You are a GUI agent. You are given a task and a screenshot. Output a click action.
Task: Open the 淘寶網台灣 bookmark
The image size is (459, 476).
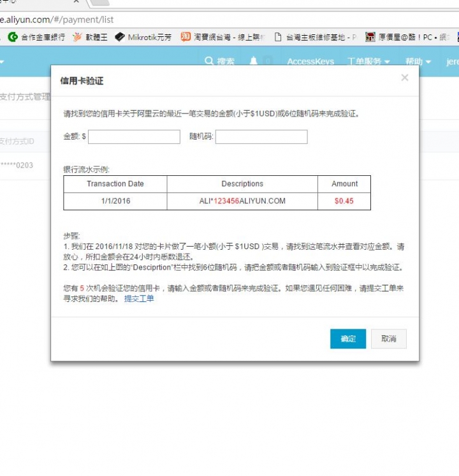click(223, 37)
